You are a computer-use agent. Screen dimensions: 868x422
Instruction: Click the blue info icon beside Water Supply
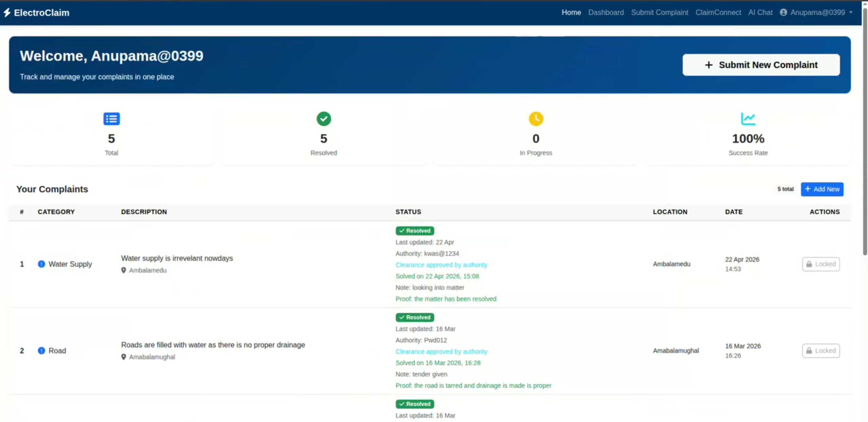[x=41, y=264]
